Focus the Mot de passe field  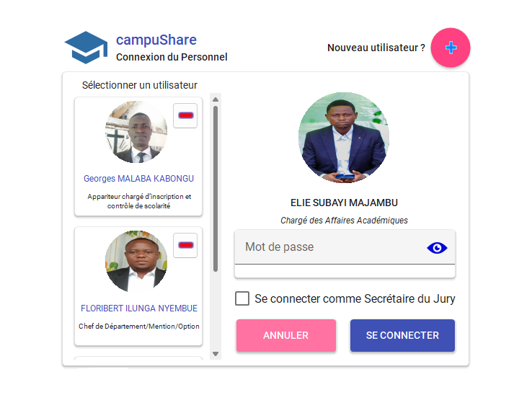tap(332, 247)
